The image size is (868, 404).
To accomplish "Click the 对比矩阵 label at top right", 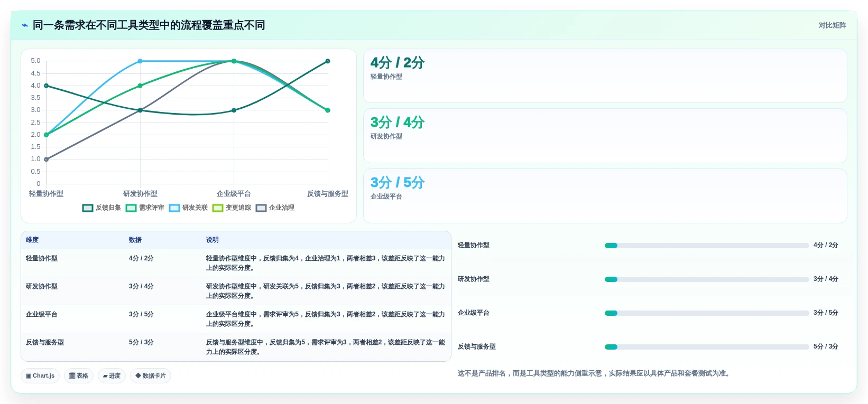I will [x=832, y=25].
